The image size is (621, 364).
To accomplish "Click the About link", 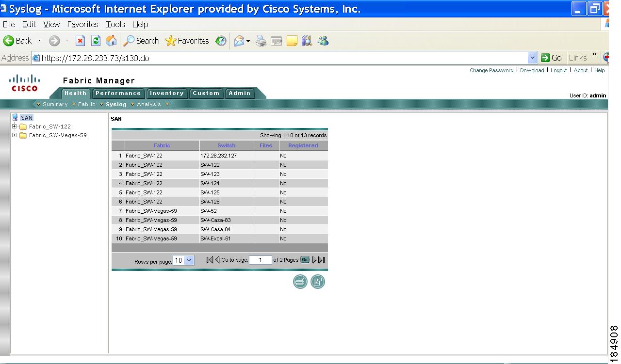I will (581, 71).
